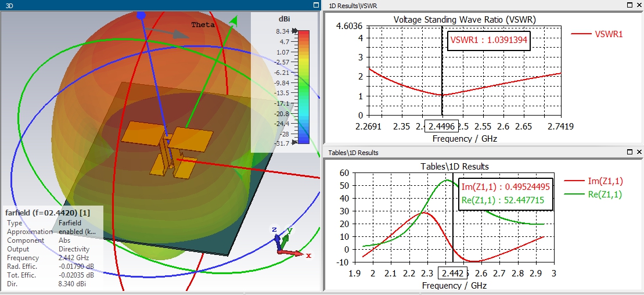Select the VSWR1 legend entry
This screenshot has width=644, height=295.
597,34
